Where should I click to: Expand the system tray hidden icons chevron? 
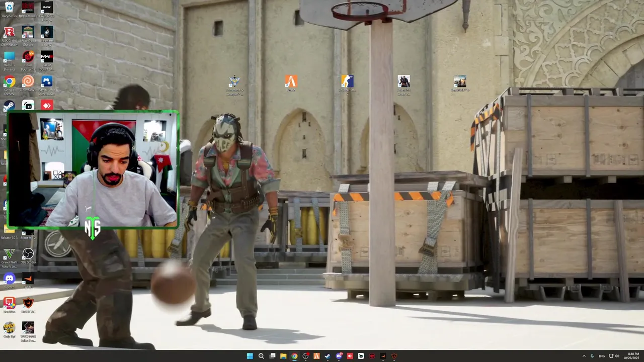coord(584,356)
